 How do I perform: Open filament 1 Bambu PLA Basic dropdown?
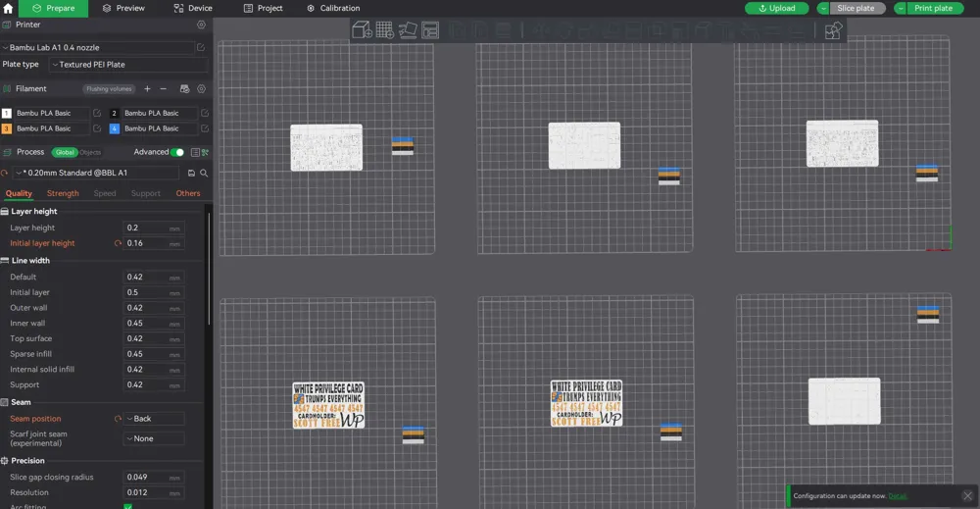(51, 113)
